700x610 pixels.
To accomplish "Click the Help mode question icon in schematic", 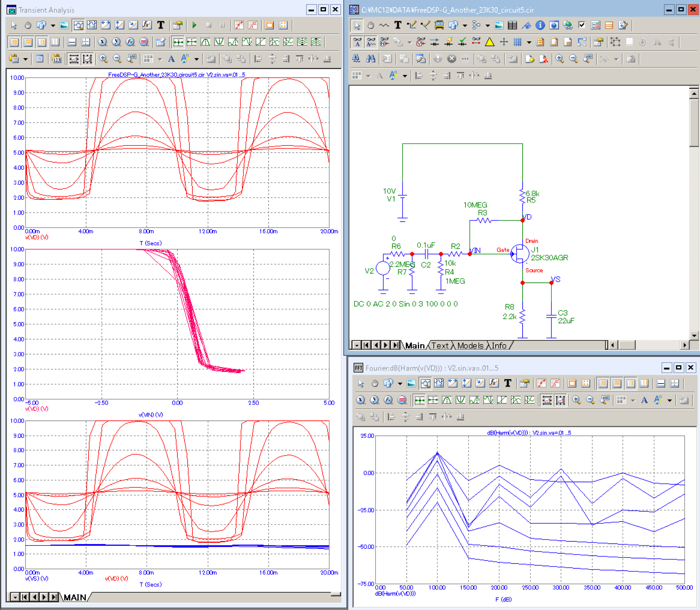I will pos(554,25).
